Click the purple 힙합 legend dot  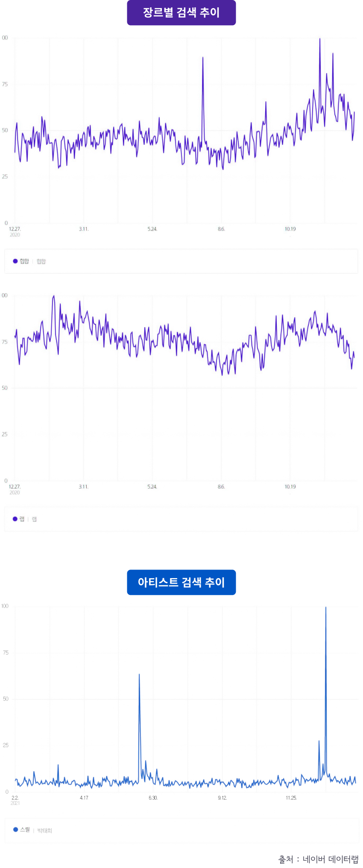[x=15, y=261]
